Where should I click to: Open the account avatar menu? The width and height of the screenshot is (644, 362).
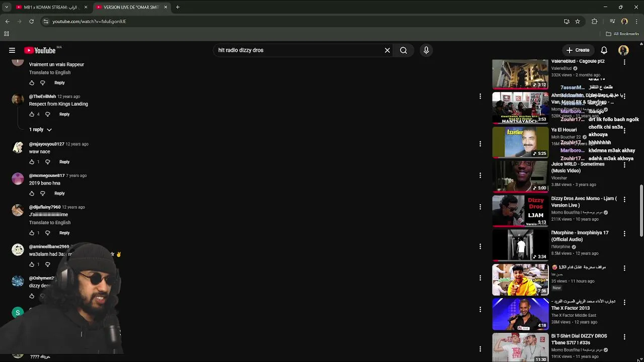[x=623, y=50]
